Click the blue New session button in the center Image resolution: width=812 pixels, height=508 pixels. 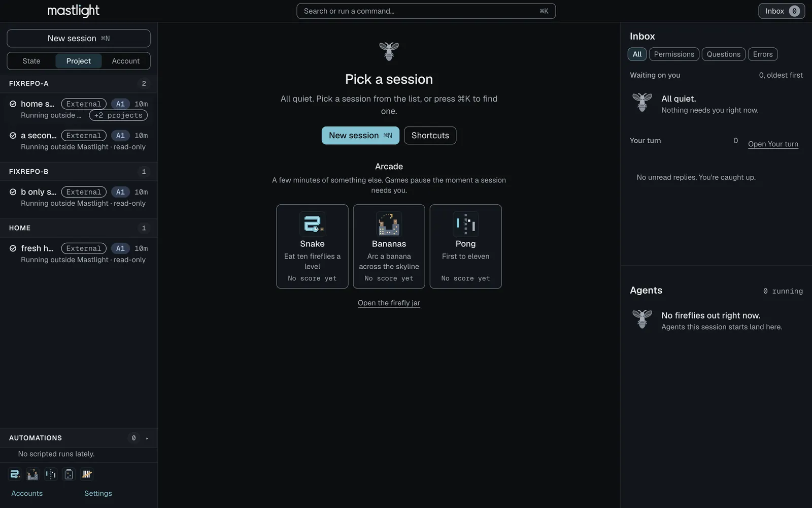[x=360, y=136]
